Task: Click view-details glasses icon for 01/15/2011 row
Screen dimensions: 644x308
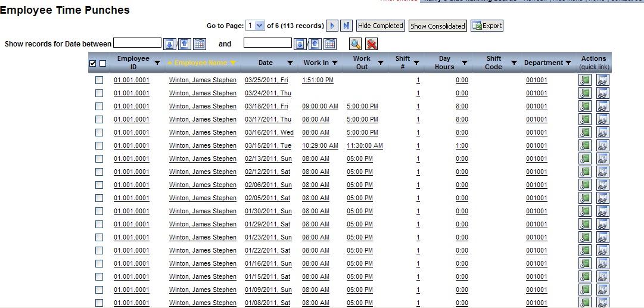Action: 602,276
